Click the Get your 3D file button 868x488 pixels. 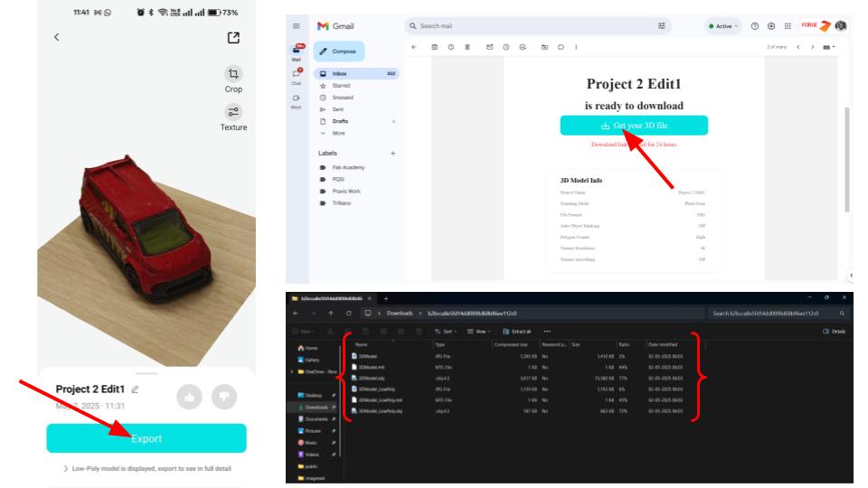(634, 125)
